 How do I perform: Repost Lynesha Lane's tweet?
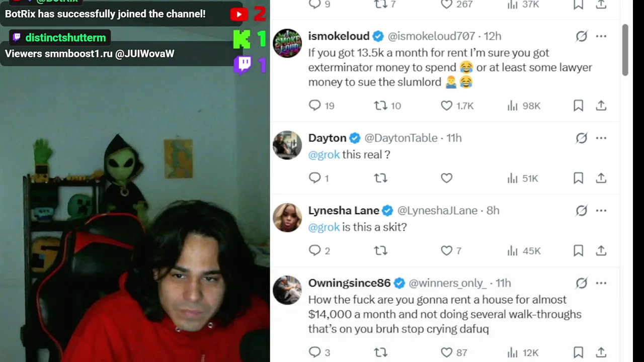381,250
